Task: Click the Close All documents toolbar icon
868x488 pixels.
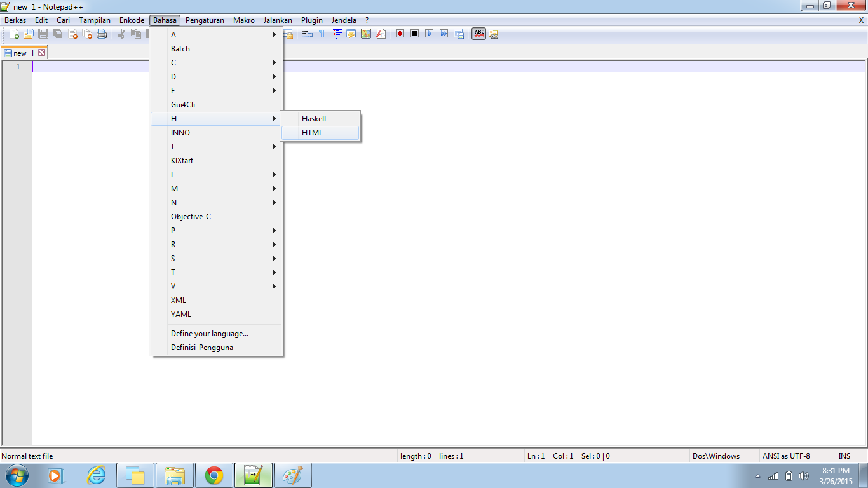Action: point(87,34)
